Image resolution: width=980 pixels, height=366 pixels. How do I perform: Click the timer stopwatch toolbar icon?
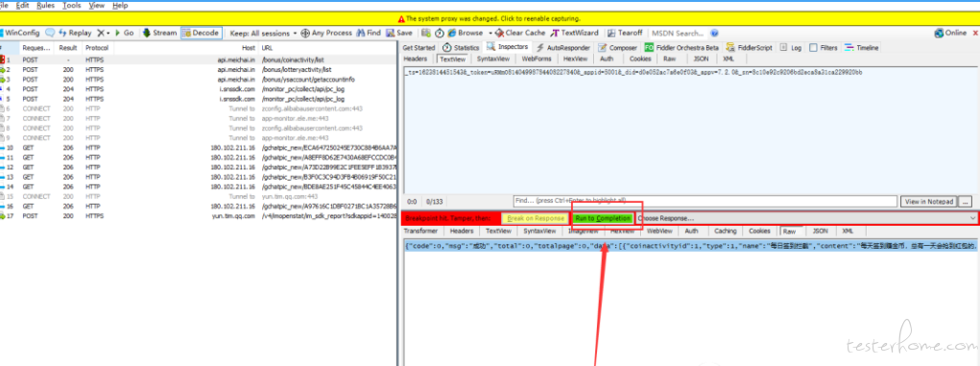click(x=440, y=33)
